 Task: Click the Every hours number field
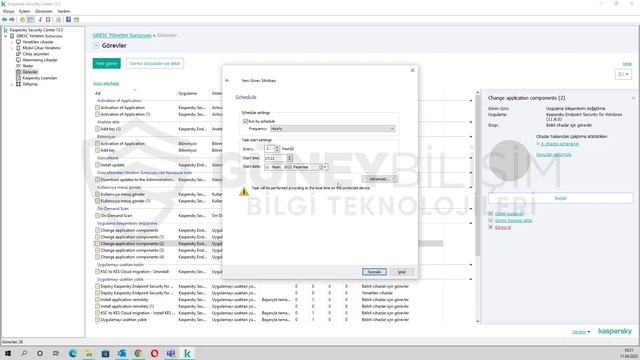[269, 149]
